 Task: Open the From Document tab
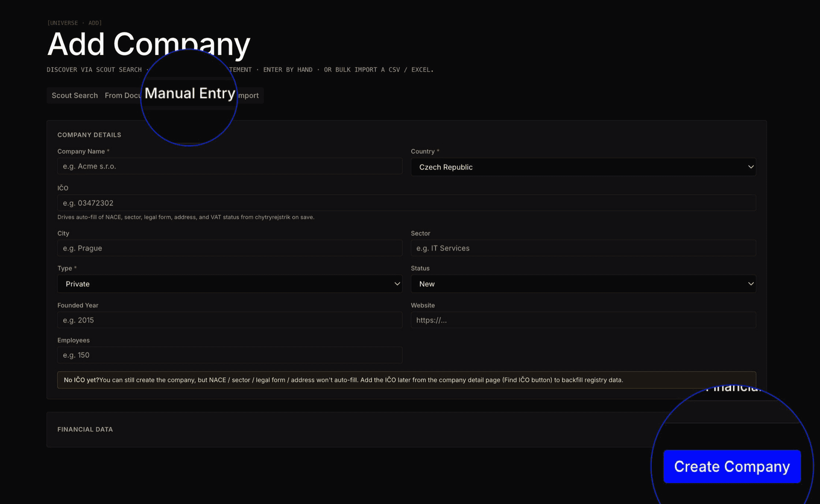tap(123, 95)
